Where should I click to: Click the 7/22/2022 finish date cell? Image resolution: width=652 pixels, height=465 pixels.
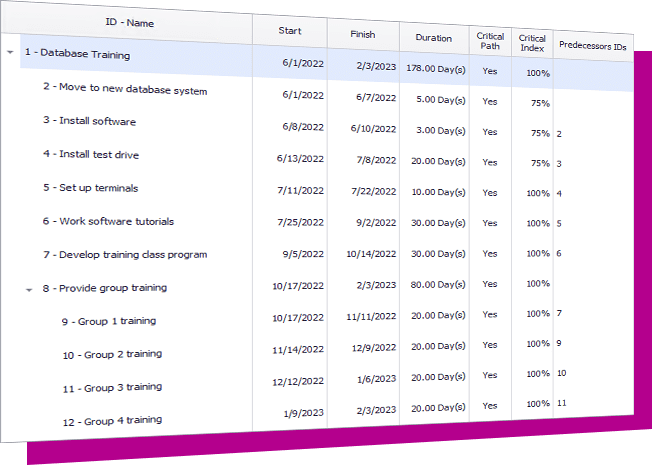point(373,191)
